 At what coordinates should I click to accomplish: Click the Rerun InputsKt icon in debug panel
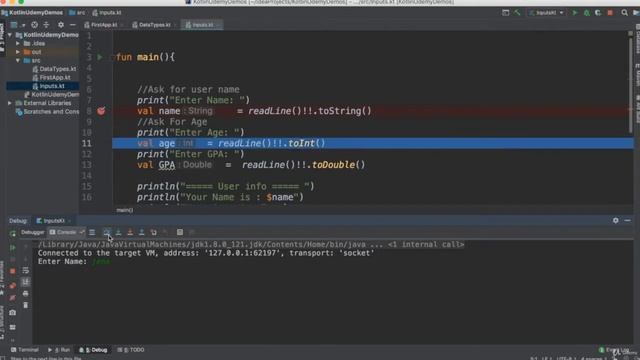13,233
